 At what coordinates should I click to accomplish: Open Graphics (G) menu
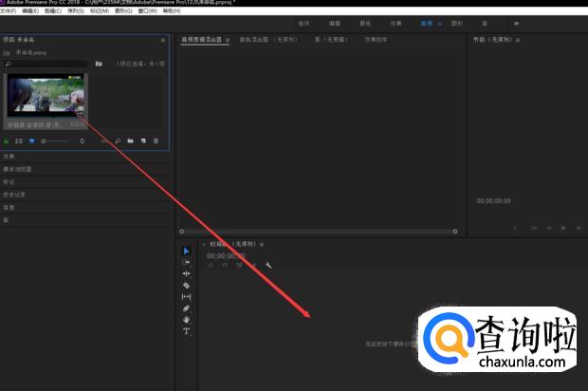[x=123, y=10]
